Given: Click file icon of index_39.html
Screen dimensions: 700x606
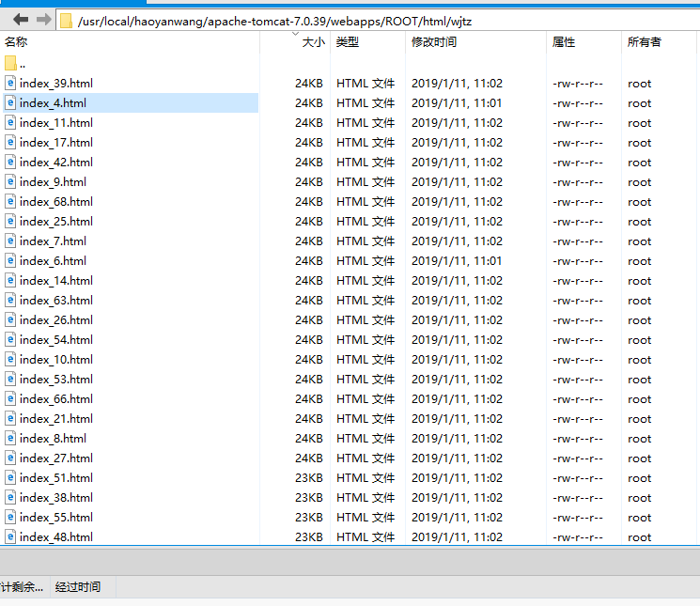Looking at the screenshot, I should (x=10, y=83).
